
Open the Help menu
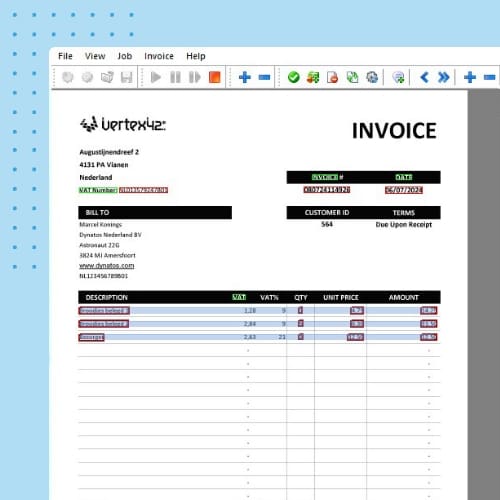click(196, 56)
